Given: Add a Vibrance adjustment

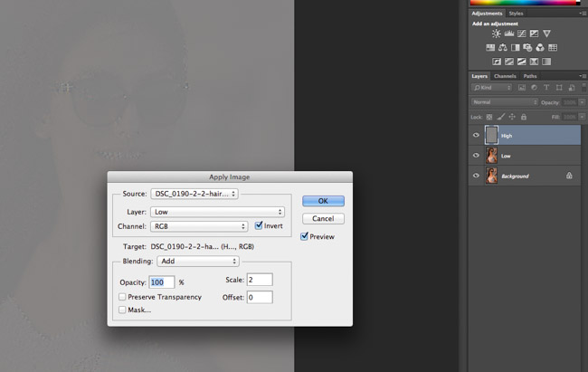Looking at the screenshot, I should tap(546, 33).
